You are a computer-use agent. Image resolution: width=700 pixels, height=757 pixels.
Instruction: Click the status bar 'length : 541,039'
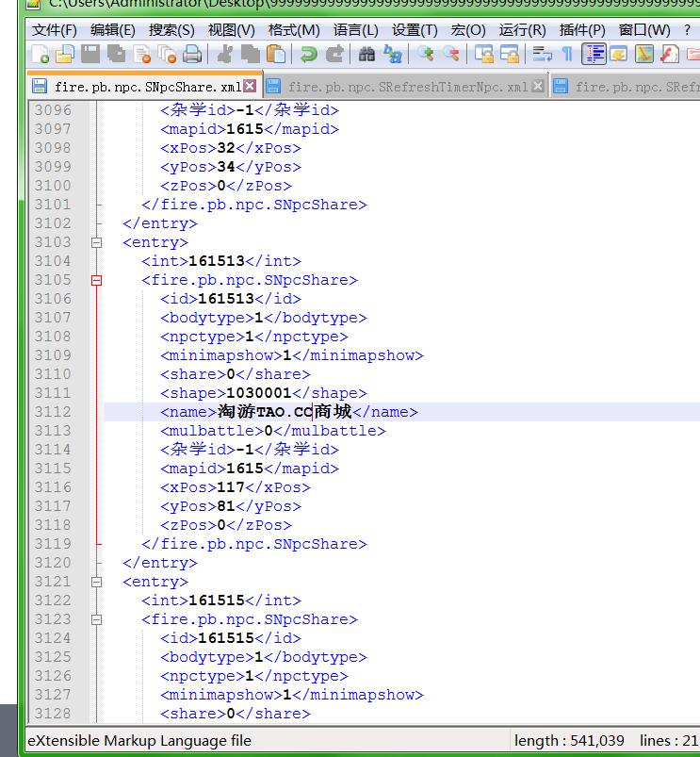[x=569, y=741]
